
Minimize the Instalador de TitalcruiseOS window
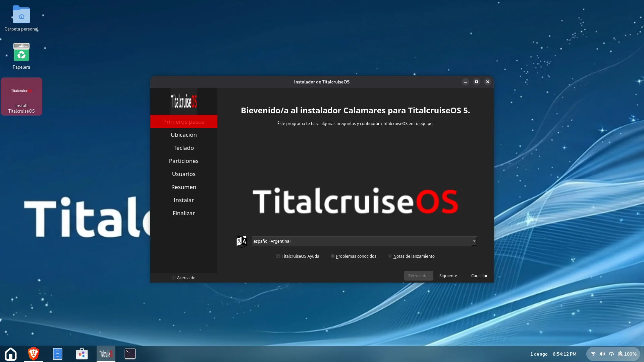(466, 82)
